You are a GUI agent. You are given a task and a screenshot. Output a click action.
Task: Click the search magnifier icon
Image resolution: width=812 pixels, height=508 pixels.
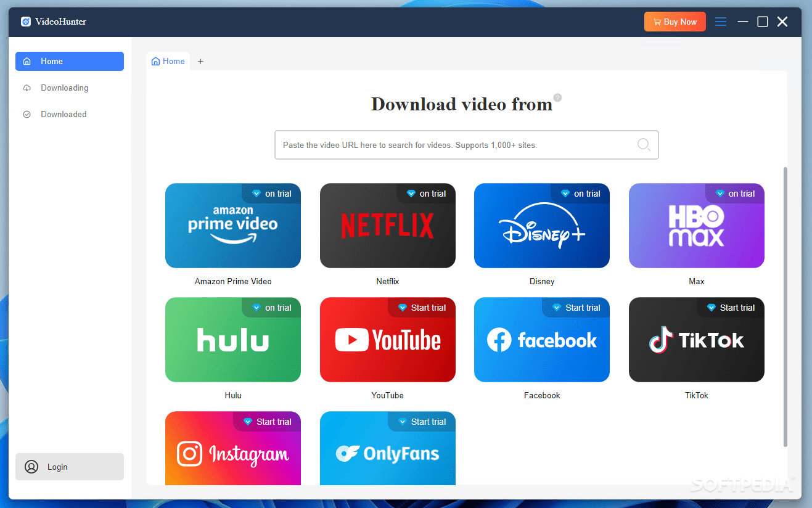coord(644,145)
